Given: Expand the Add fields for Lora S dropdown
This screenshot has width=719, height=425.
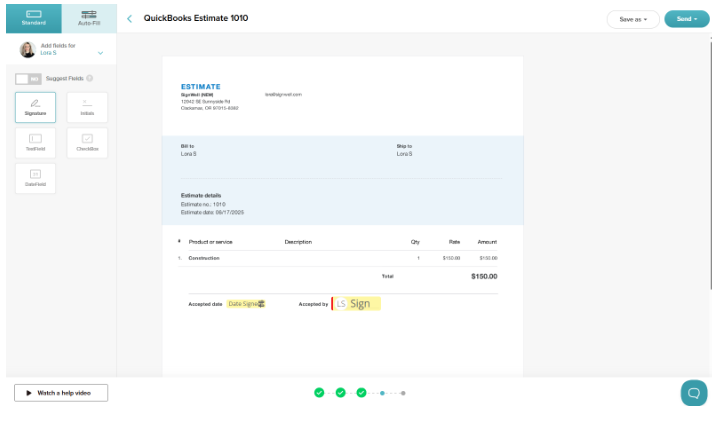Looking at the screenshot, I should pyautogui.click(x=100, y=52).
